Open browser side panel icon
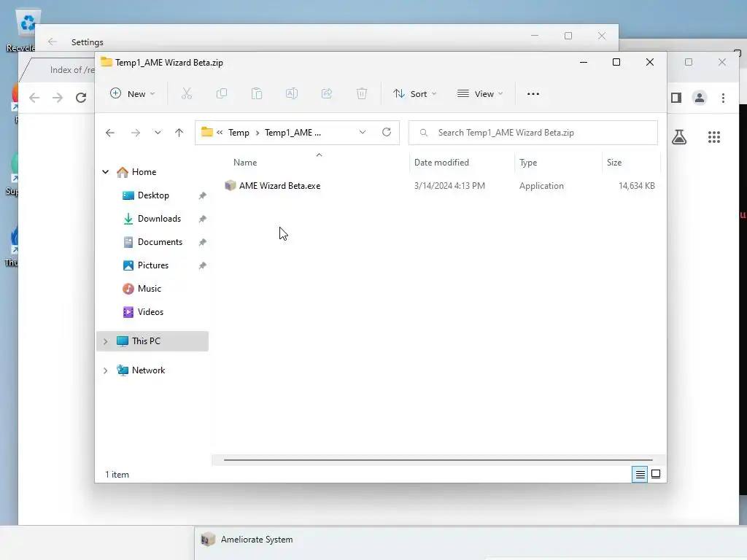 coord(676,98)
